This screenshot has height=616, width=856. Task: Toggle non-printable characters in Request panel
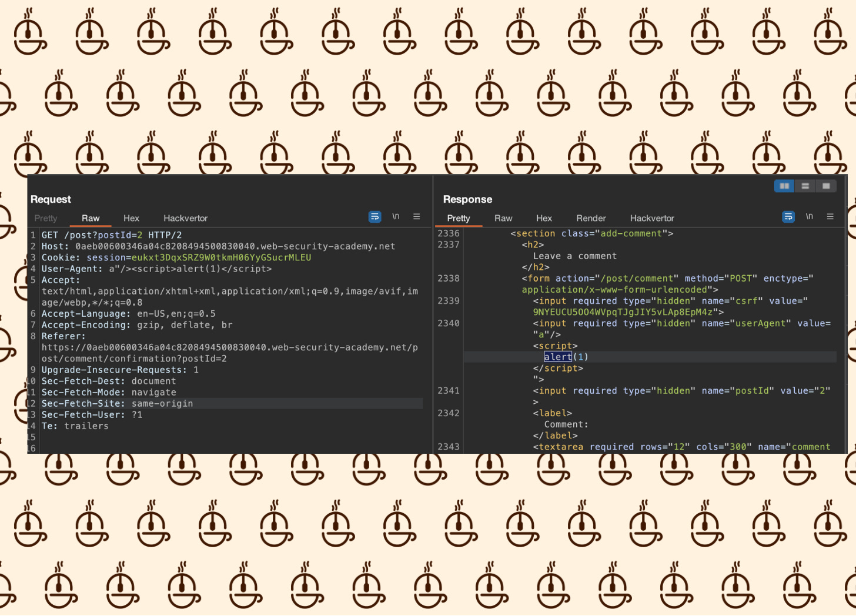tap(396, 217)
